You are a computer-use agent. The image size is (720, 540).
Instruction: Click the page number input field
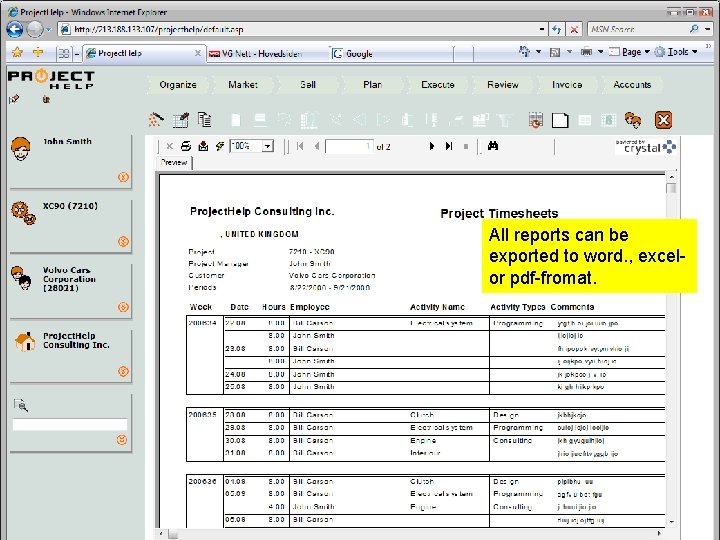tap(349, 146)
